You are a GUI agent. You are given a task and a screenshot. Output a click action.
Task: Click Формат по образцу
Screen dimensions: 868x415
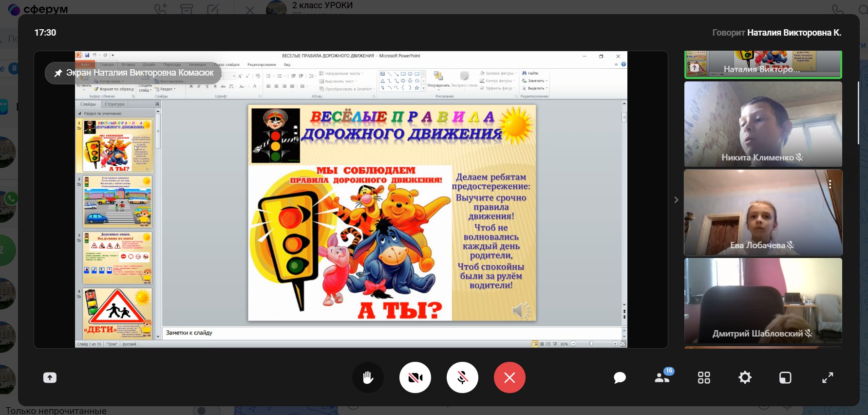click(x=114, y=89)
